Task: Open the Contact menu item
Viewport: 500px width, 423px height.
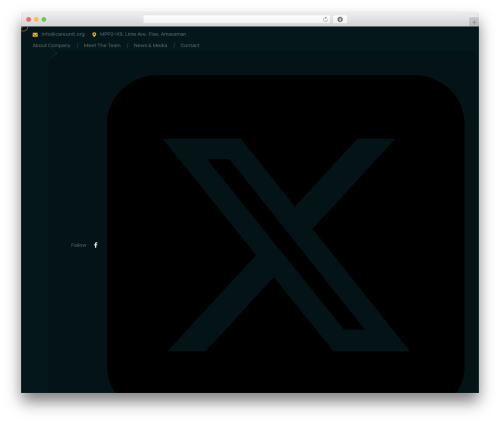Action: point(190,45)
